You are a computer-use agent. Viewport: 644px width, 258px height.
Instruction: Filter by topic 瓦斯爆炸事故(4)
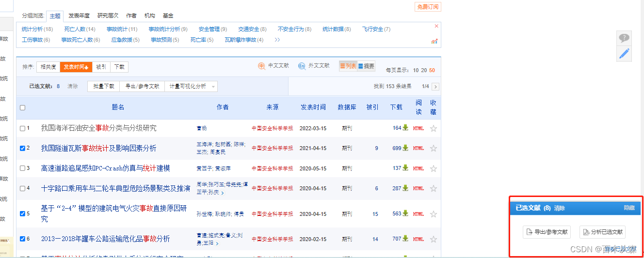(244, 40)
